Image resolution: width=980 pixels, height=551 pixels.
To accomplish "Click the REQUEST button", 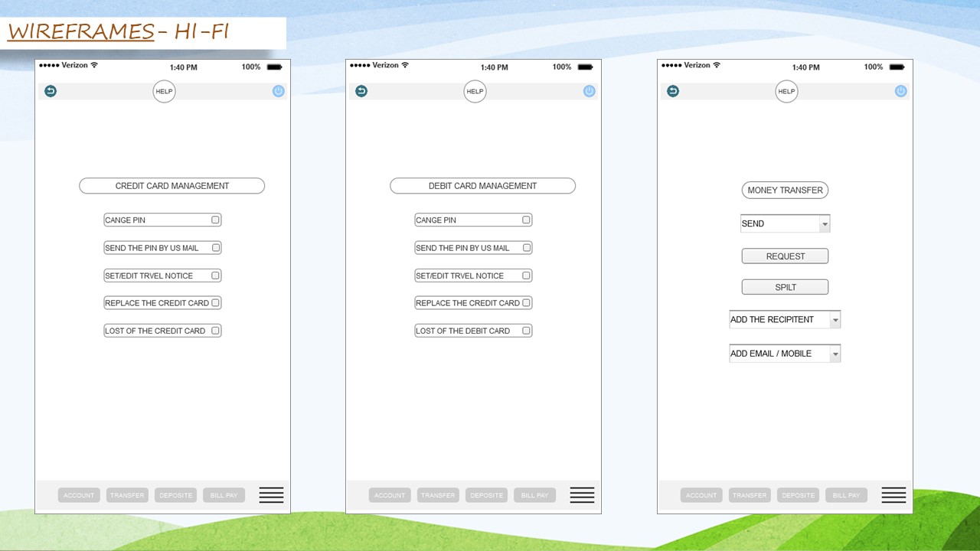I will (x=785, y=256).
